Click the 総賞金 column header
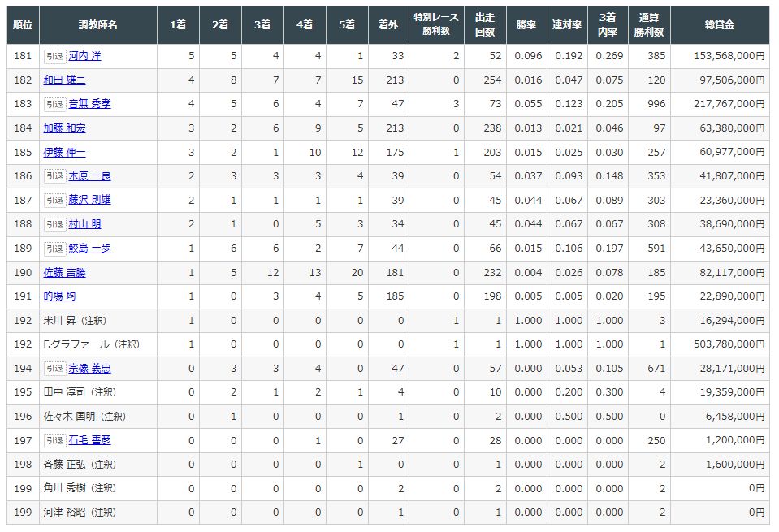 pos(719,25)
